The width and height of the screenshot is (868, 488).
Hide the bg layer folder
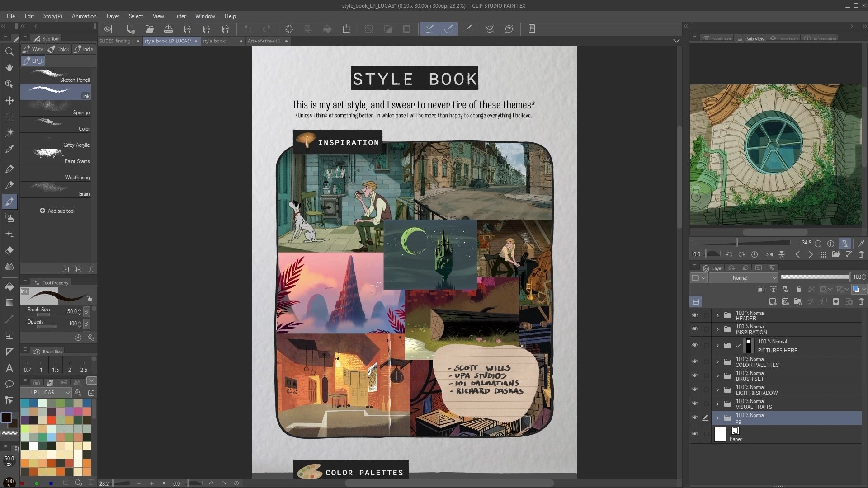(695, 418)
